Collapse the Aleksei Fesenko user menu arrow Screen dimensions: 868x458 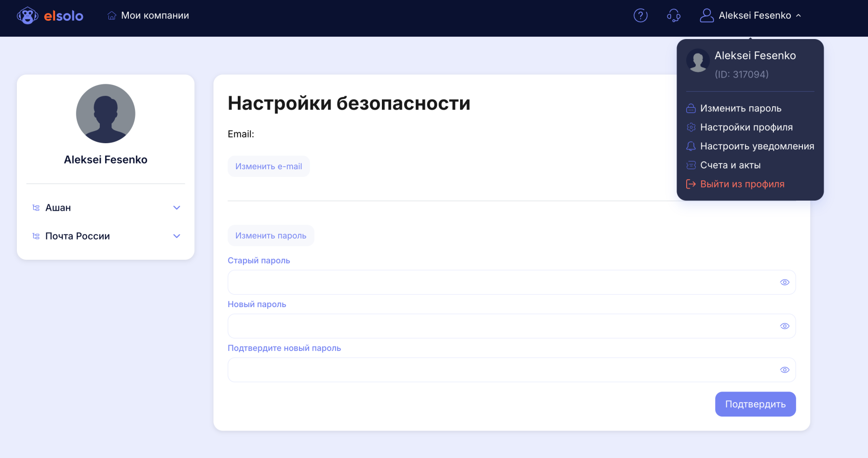tap(799, 15)
